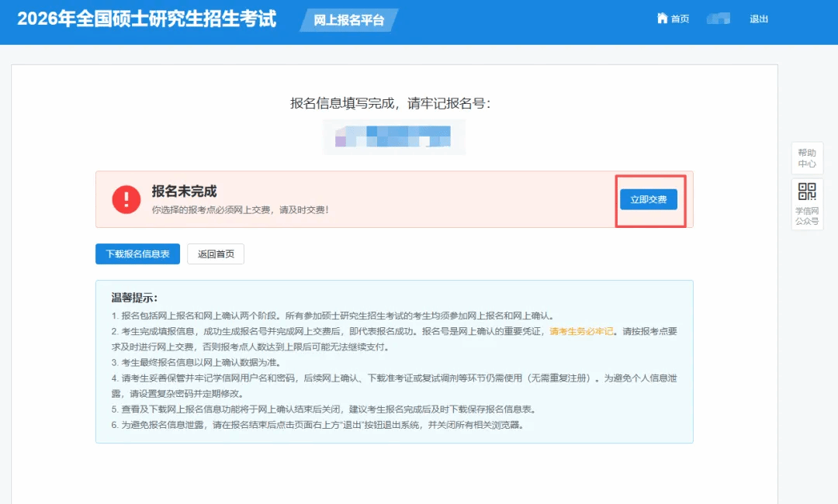Open the 帮助中心 side panel button
This screenshot has height=504, width=838.
[807, 158]
